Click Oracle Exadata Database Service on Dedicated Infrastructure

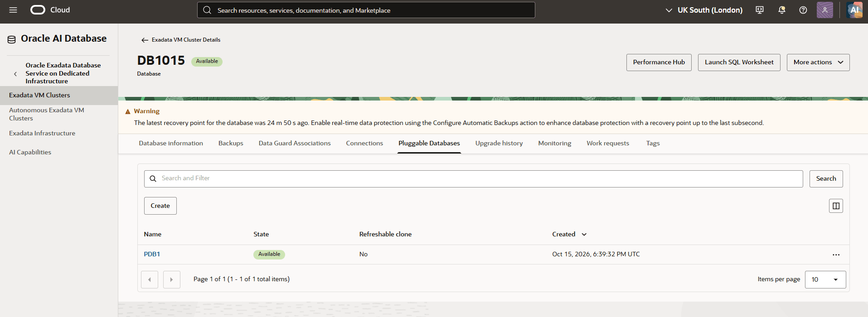pyautogui.click(x=63, y=73)
